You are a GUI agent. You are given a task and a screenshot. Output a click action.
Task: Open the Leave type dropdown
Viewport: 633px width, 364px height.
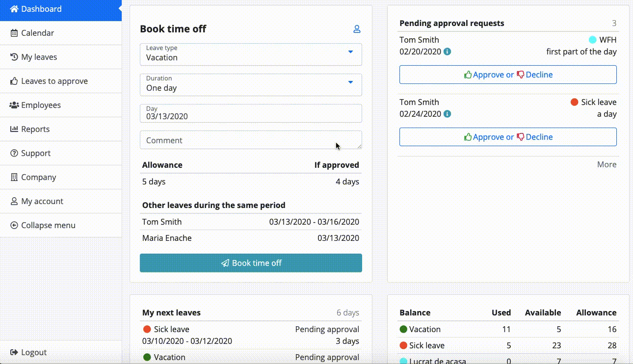click(251, 54)
